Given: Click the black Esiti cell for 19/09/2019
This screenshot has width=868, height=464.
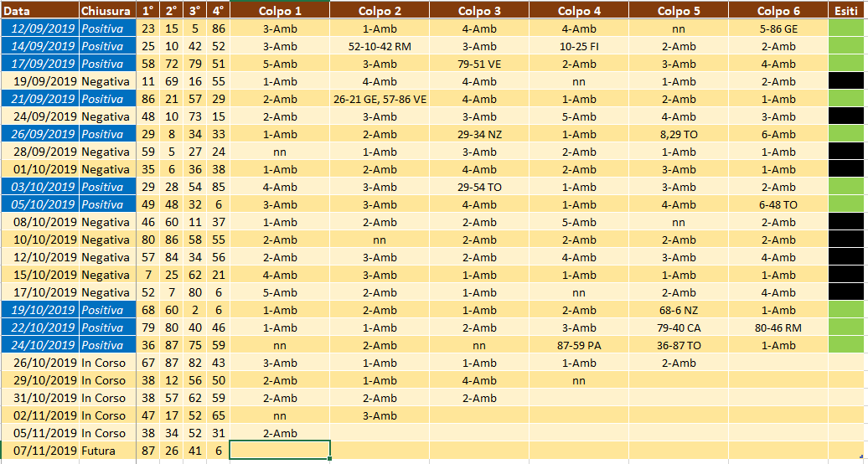Looking at the screenshot, I should coord(846,81).
